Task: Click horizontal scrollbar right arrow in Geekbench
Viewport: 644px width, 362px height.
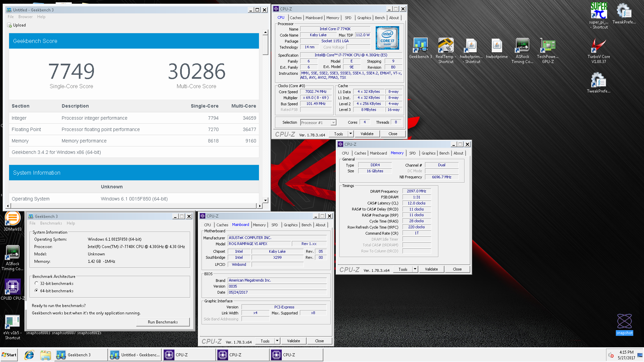Action: [x=259, y=206]
